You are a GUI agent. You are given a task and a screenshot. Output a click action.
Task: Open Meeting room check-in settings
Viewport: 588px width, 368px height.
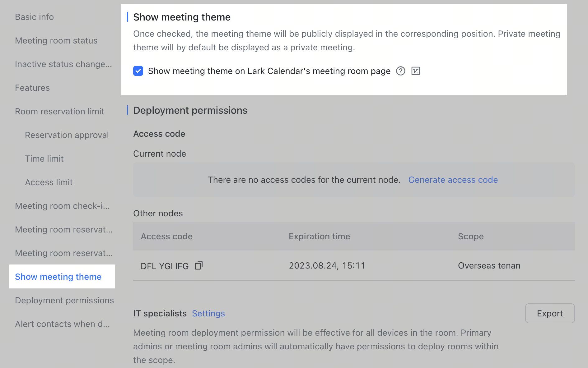pyautogui.click(x=62, y=206)
